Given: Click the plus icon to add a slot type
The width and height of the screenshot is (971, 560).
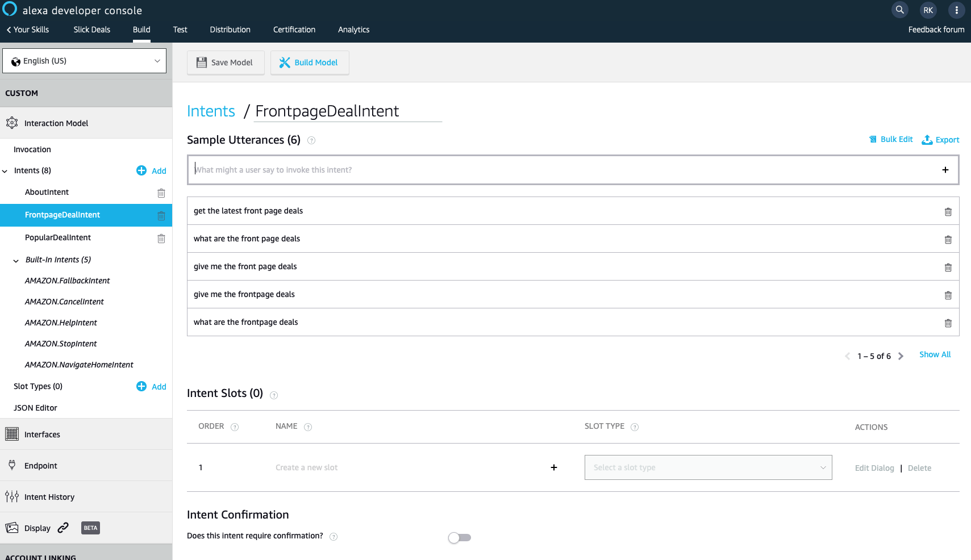Looking at the screenshot, I should [141, 386].
